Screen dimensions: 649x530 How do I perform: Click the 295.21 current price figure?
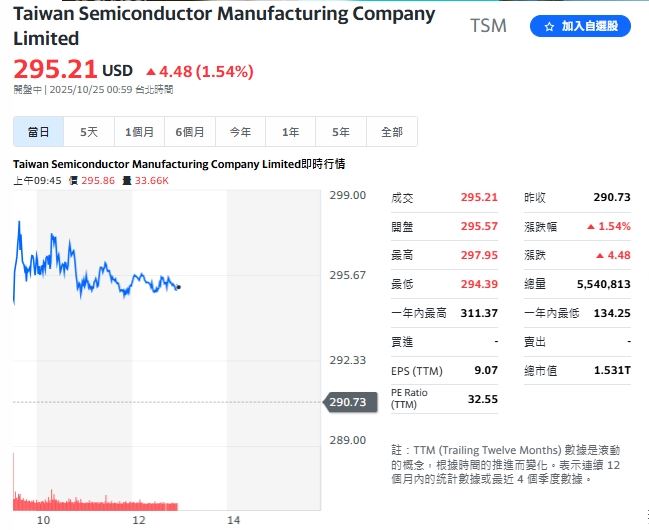55,70
